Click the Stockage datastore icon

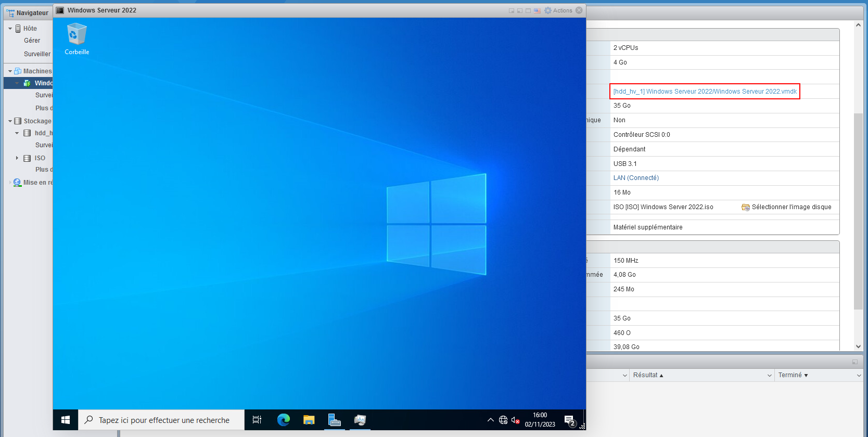tap(18, 121)
